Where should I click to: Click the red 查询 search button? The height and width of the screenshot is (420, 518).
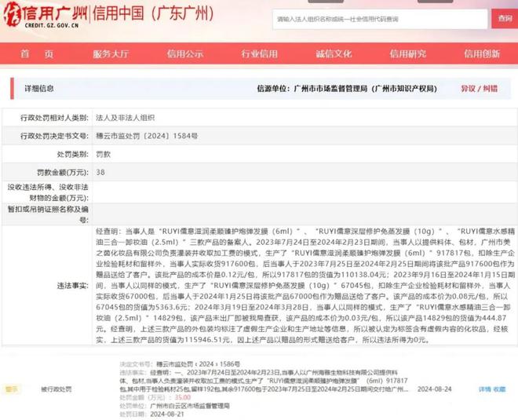pyautogui.click(x=505, y=19)
